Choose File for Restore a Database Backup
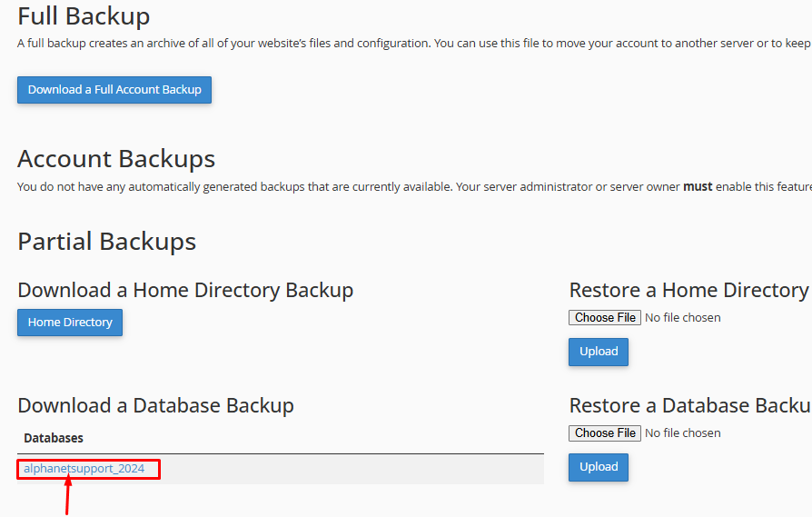Image resolution: width=812 pixels, height=517 pixels. [x=605, y=433]
